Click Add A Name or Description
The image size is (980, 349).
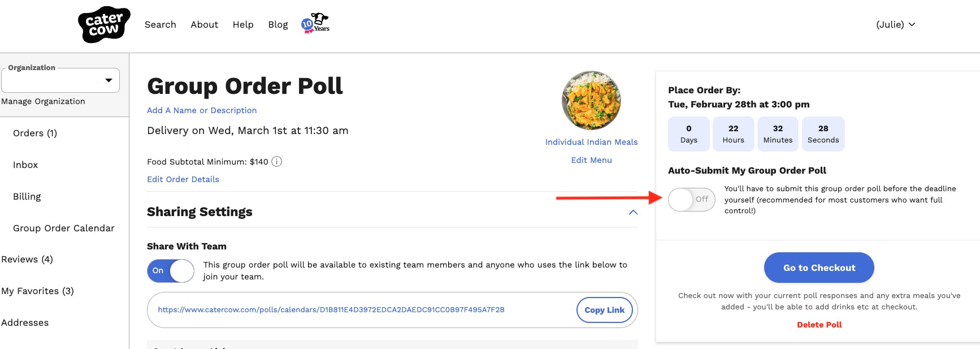202,110
